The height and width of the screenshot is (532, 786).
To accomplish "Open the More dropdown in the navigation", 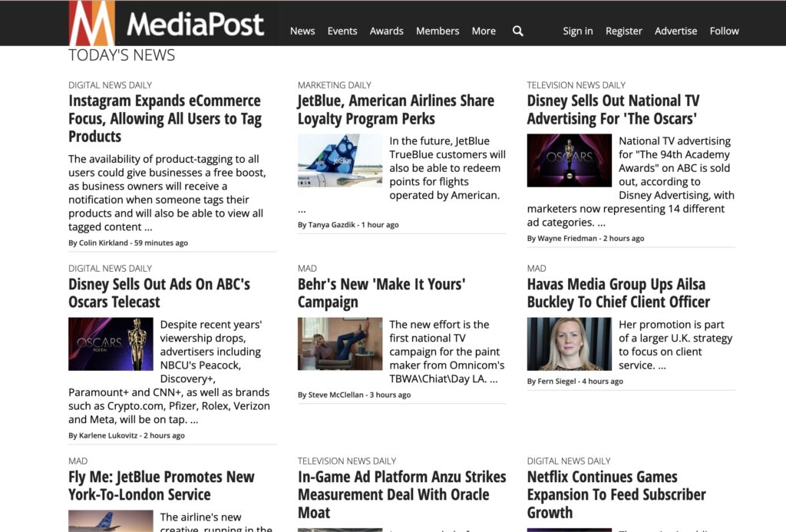I will (484, 31).
